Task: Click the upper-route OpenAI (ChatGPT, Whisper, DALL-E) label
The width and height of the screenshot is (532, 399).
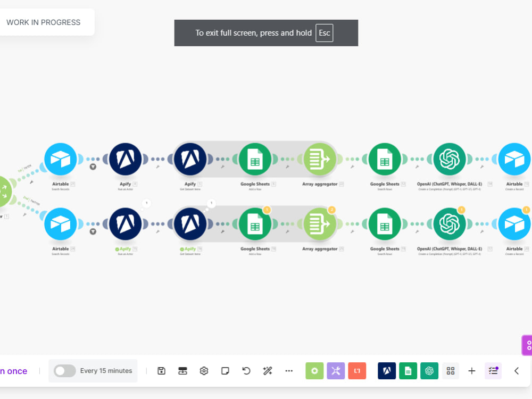Action: (x=449, y=184)
